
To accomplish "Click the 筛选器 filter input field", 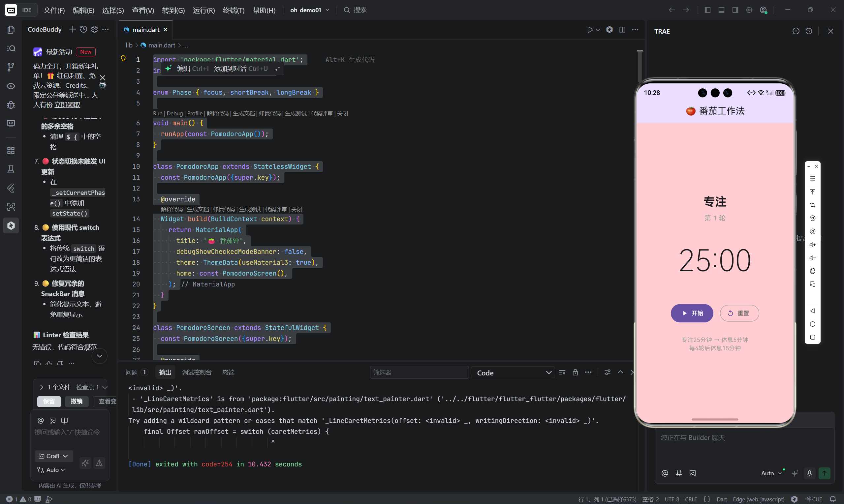I will coord(419,372).
